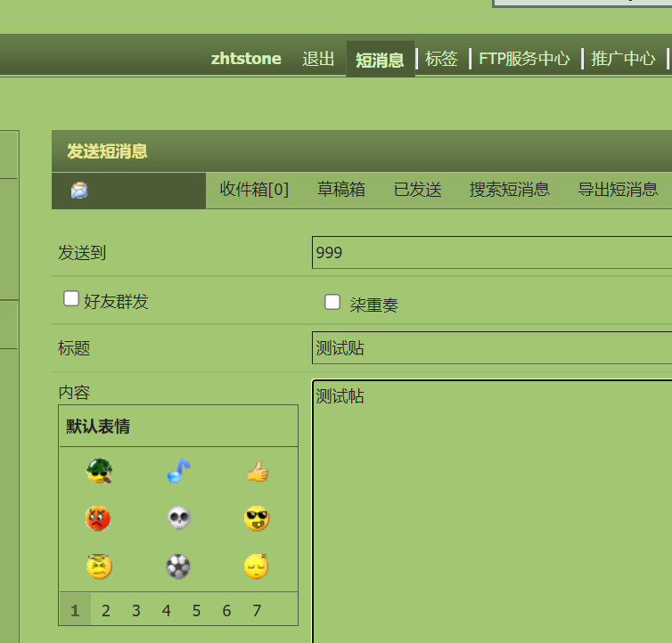672x643 pixels.
Task: Go to emoticon page 5
Action: (196, 610)
